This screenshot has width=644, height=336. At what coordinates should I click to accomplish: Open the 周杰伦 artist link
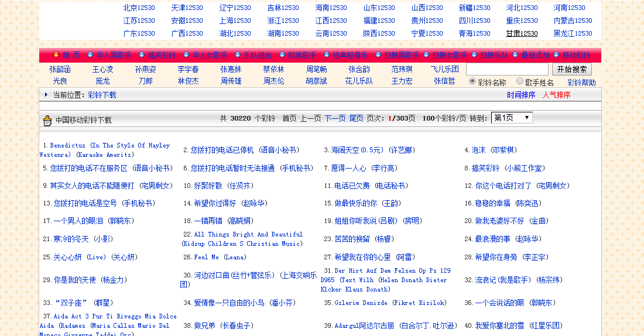pyautogui.click(x=273, y=81)
